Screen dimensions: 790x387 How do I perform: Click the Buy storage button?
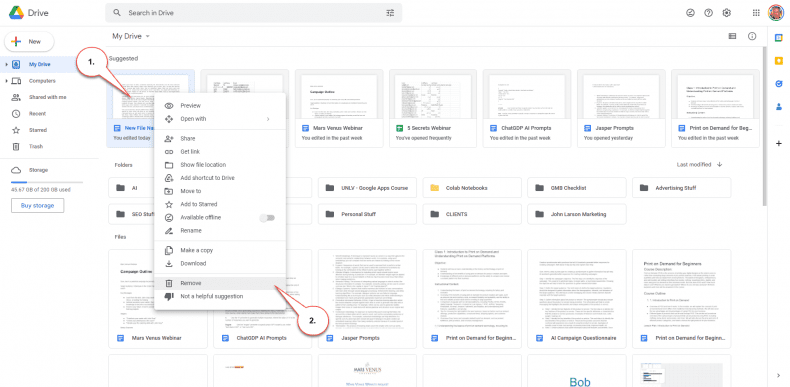[38, 206]
